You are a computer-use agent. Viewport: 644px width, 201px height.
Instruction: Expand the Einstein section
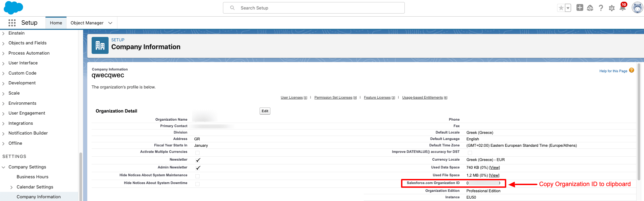(x=3, y=33)
